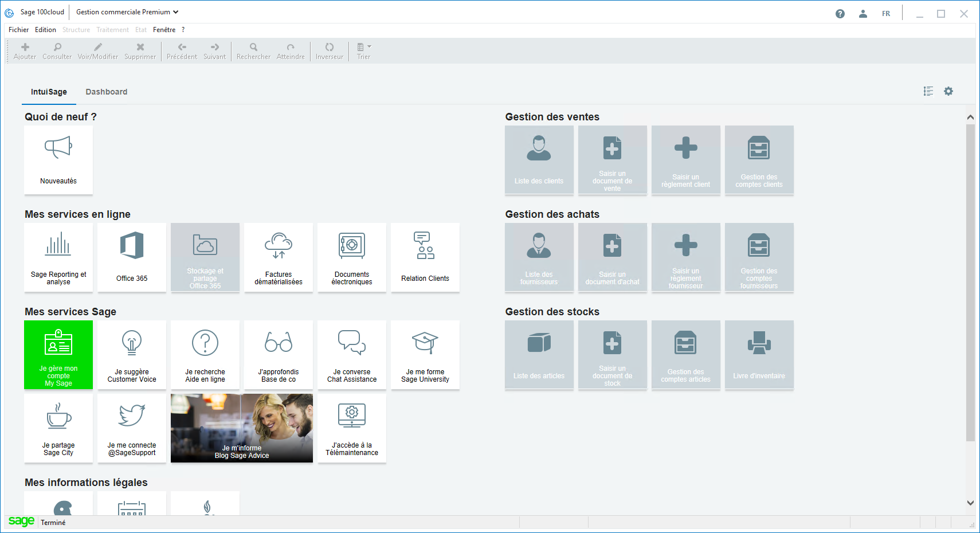
Task: Open Je gère mon compte My Sage
Action: point(58,355)
